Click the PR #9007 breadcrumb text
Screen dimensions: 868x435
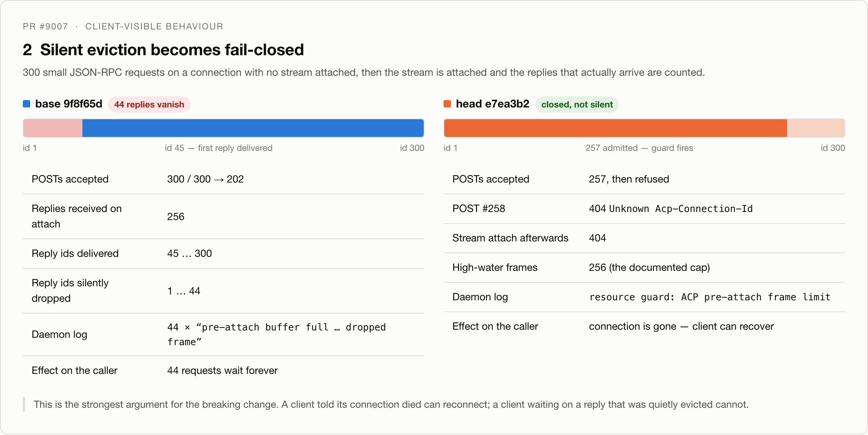click(45, 26)
